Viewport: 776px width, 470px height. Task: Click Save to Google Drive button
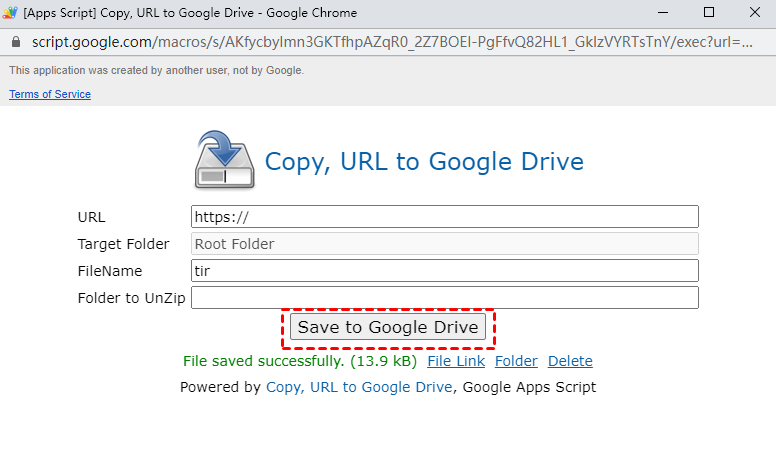388,327
